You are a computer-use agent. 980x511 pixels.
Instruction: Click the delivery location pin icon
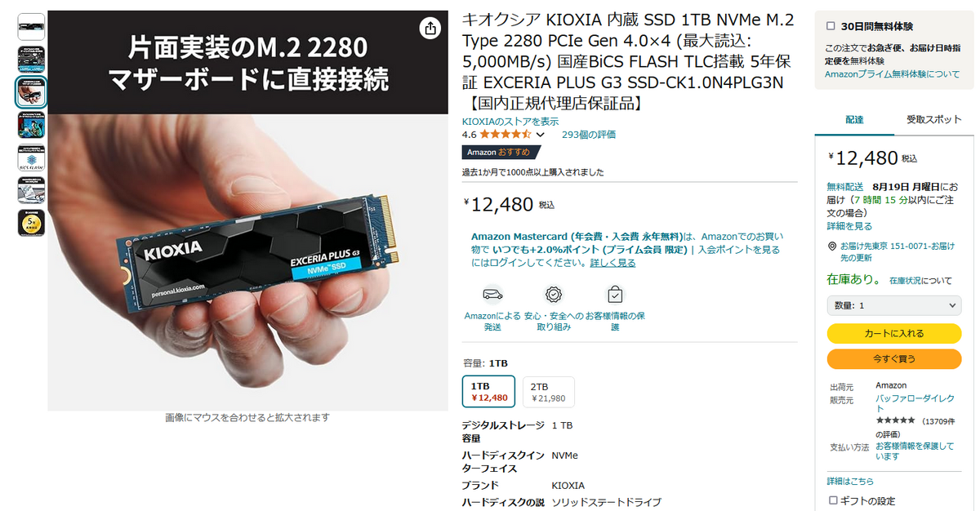tap(831, 246)
